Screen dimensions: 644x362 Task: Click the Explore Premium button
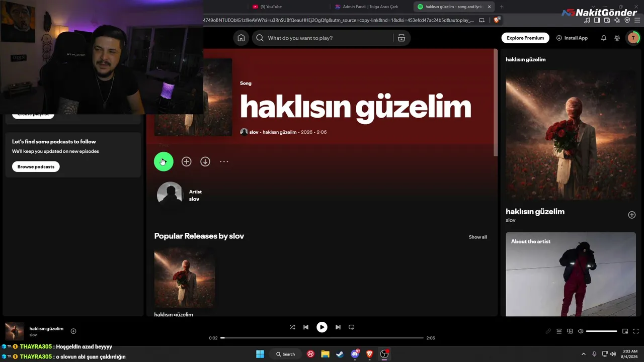[525, 38]
